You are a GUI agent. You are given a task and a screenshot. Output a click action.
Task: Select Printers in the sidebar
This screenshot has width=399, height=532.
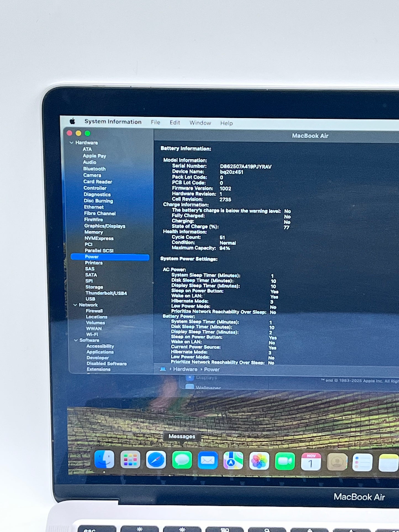pyautogui.click(x=94, y=263)
